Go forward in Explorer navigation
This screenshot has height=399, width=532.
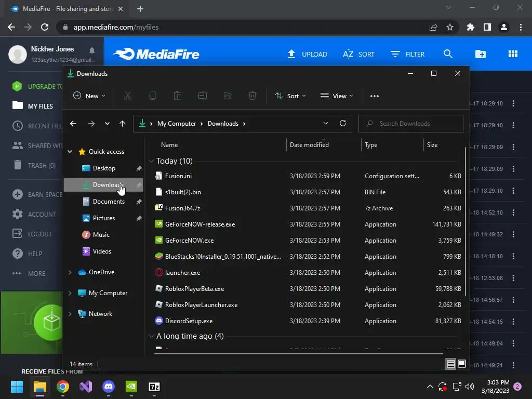(91, 124)
